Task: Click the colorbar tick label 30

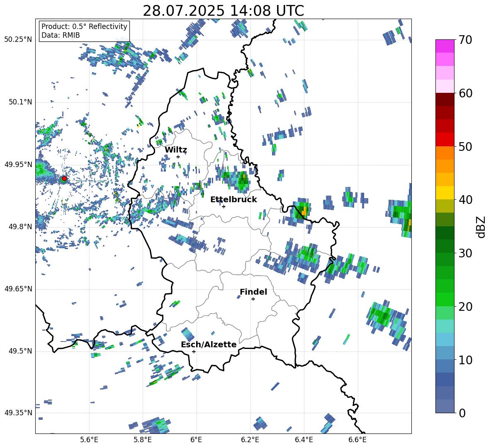Action: [x=465, y=253]
